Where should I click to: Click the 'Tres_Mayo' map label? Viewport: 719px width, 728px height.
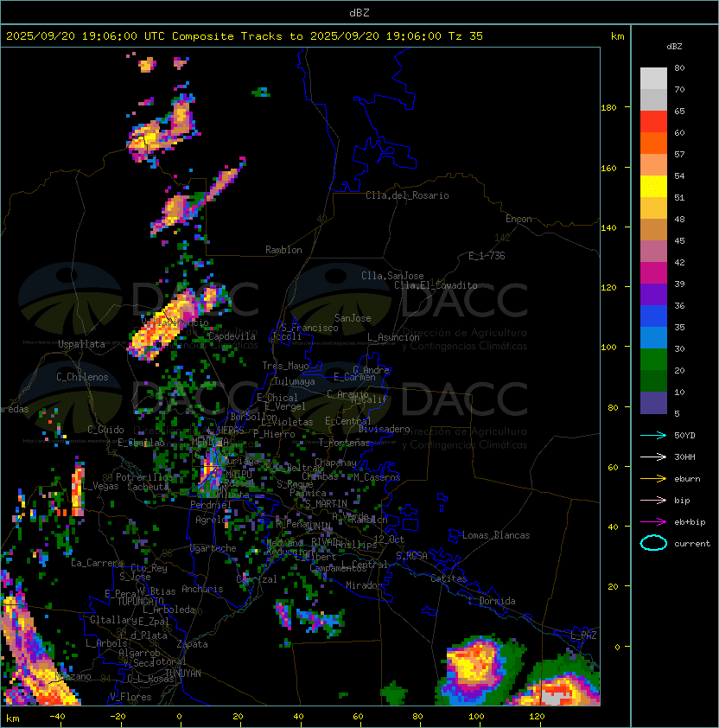pyautogui.click(x=285, y=366)
